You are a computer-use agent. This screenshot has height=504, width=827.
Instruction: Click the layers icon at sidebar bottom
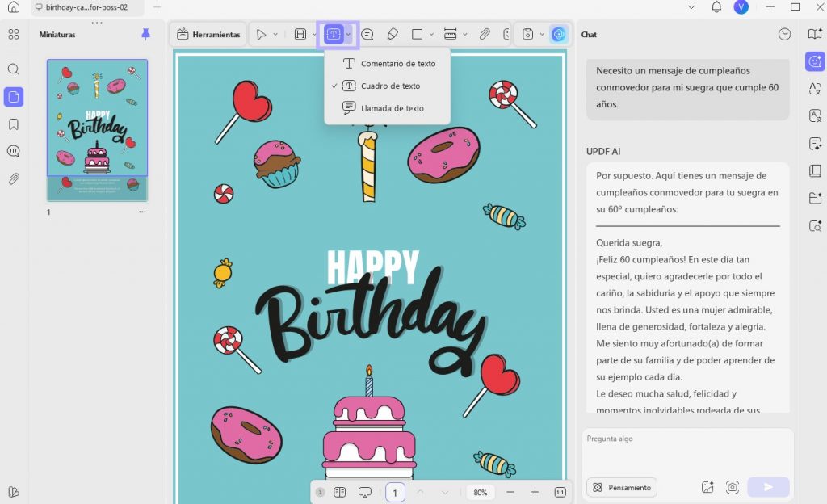point(14,492)
